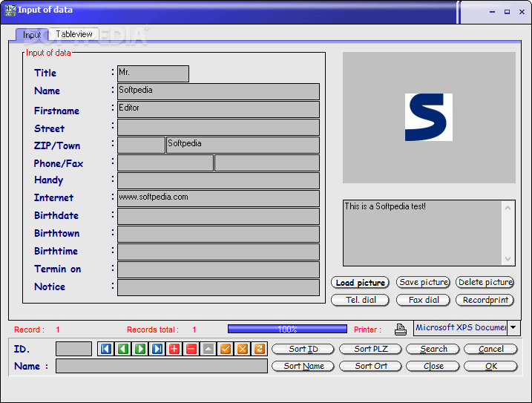Click the Cancel button

pos(490,349)
